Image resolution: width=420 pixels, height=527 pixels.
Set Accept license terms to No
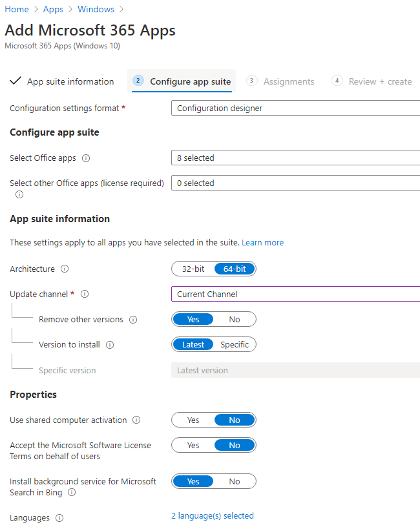[235, 446]
